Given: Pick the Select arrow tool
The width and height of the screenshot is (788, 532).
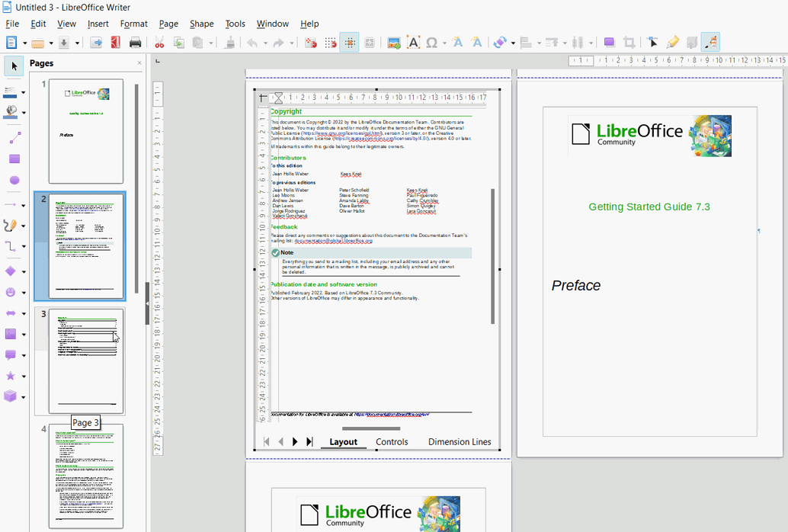Looking at the screenshot, I should coord(14,66).
